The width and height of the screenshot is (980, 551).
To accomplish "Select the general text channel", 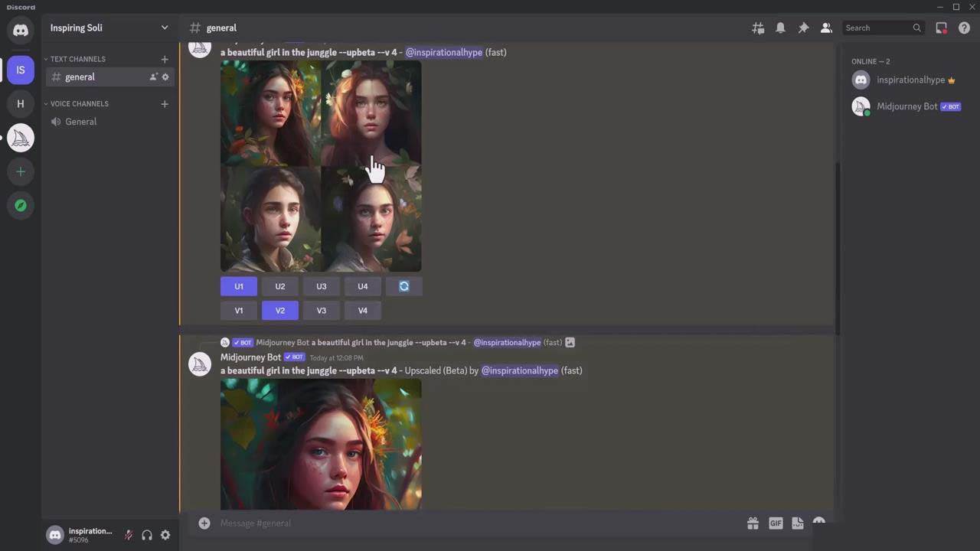I will 80,77.
